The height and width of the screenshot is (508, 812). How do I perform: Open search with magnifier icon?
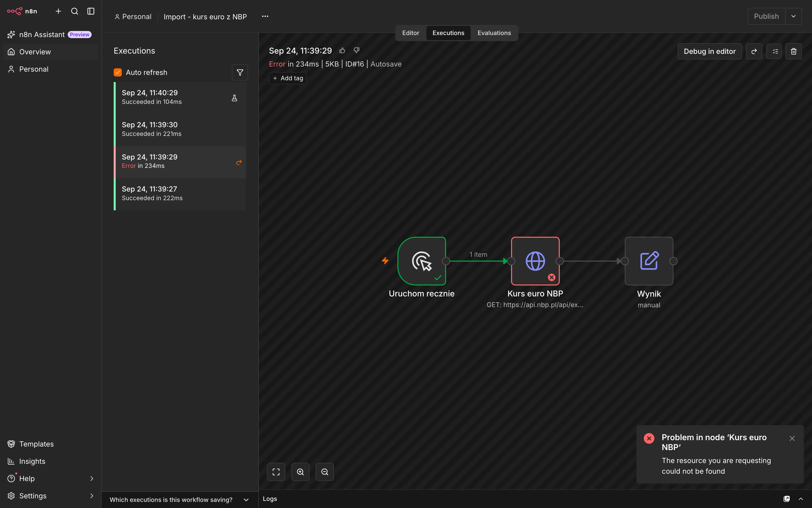[75, 11]
